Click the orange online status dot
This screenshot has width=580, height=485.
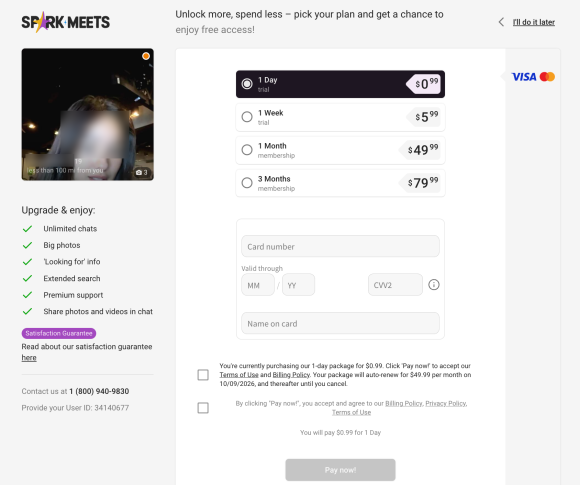tap(146, 56)
